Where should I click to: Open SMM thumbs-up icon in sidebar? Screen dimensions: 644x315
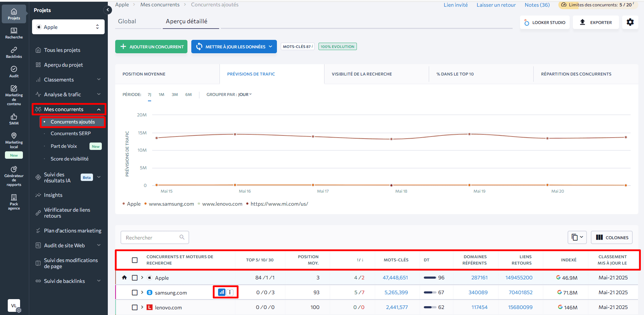pyautogui.click(x=14, y=119)
